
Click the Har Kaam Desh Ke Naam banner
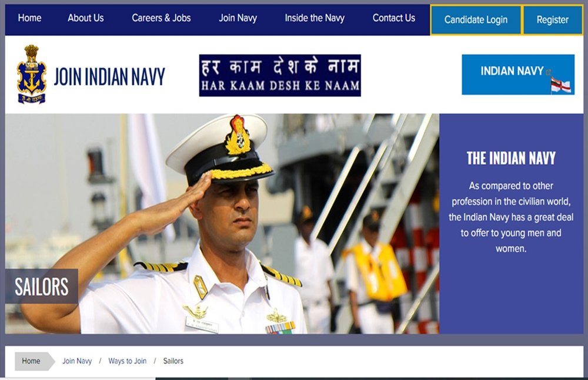point(280,75)
